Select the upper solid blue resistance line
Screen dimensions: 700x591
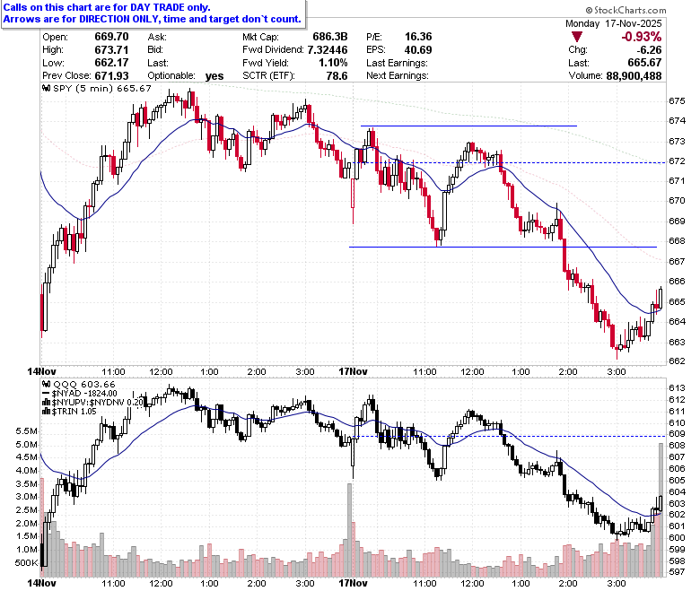point(468,126)
